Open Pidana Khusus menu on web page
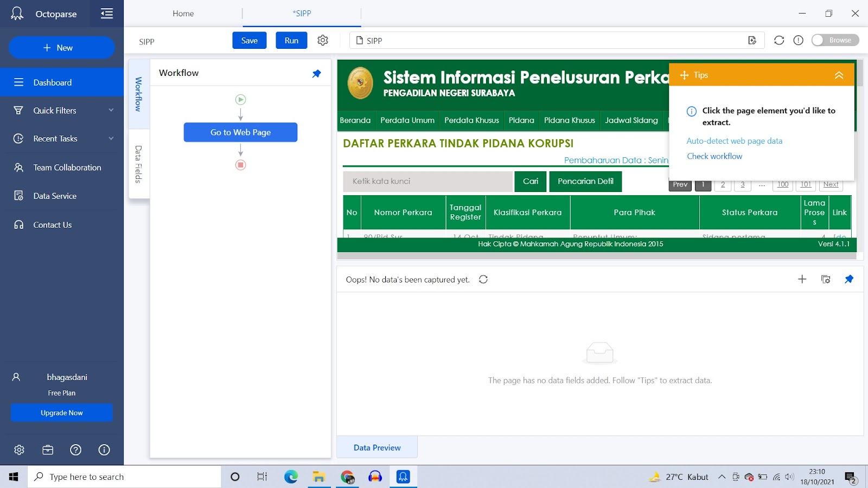Screen dimensions: 868x488 point(570,120)
